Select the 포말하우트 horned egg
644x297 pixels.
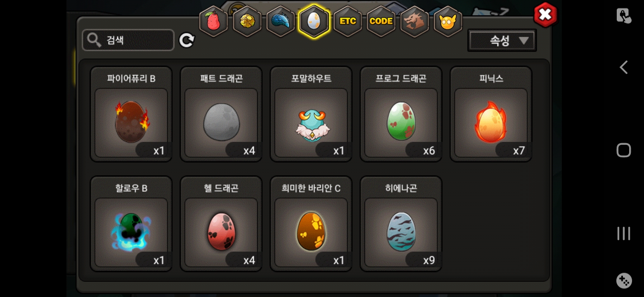[x=311, y=114]
